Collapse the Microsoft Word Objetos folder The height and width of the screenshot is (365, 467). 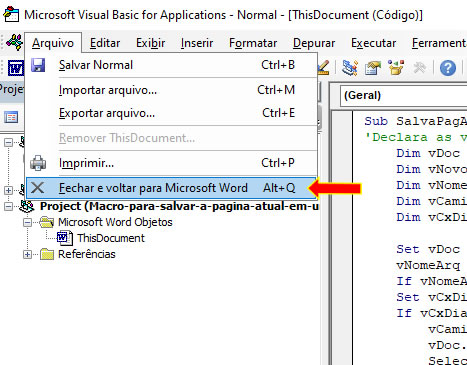coord(28,222)
